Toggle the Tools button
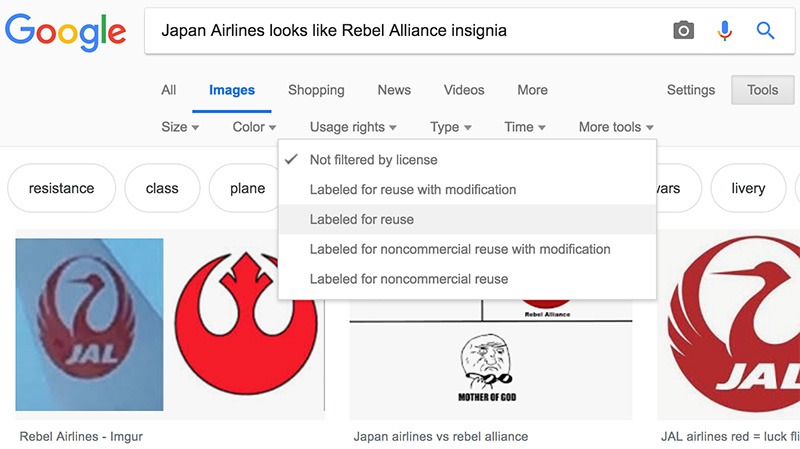This screenshot has width=800, height=449. (763, 90)
